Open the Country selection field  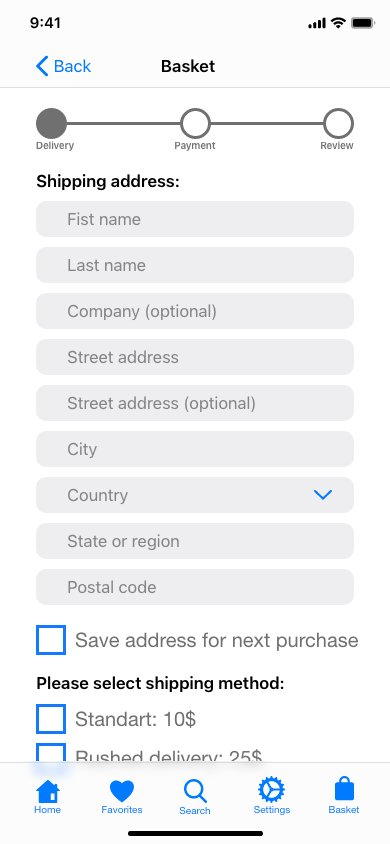tap(195, 495)
